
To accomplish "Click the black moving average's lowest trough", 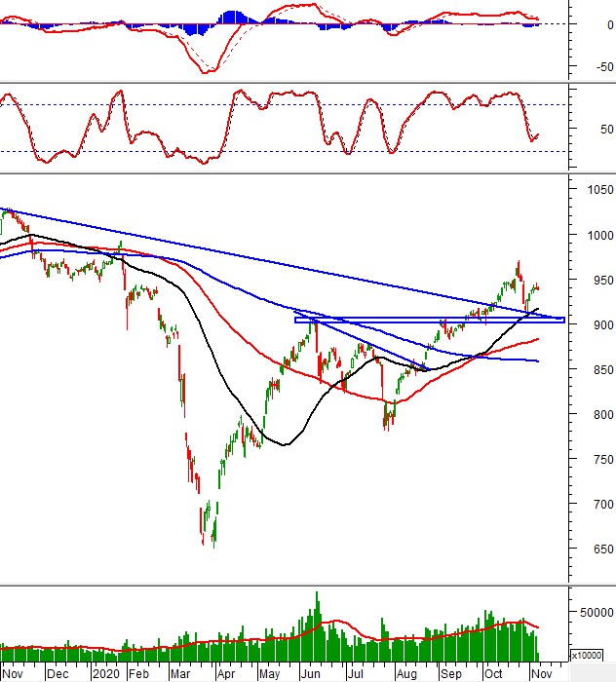I will (x=283, y=444).
